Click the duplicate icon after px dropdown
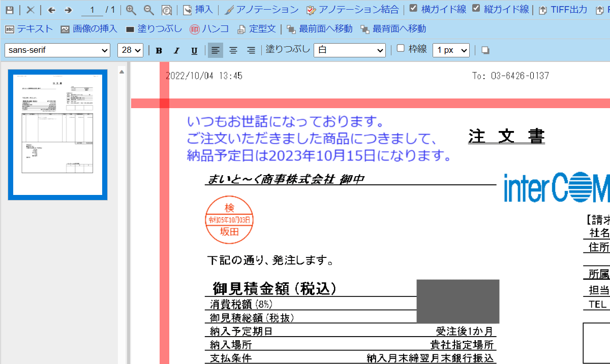Viewport: 610px width, 364px height. (485, 50)
